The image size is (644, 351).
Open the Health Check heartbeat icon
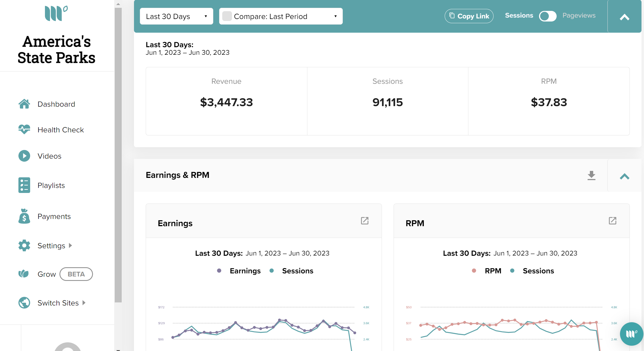(24, 129)
